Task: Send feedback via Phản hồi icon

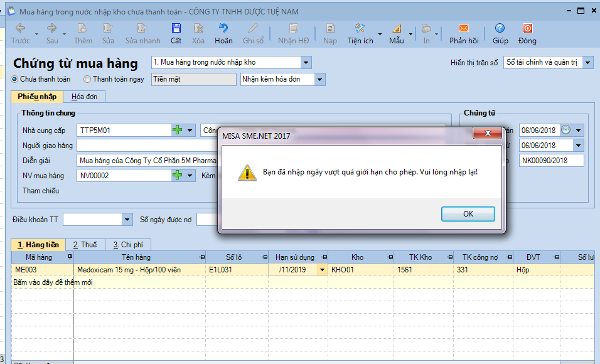Action: 464,28
